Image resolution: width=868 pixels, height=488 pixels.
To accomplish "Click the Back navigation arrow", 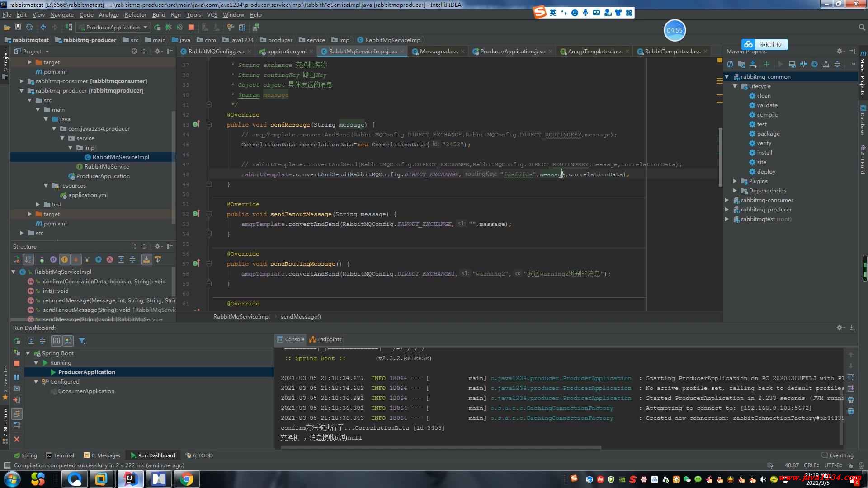I will coord(43,27).
